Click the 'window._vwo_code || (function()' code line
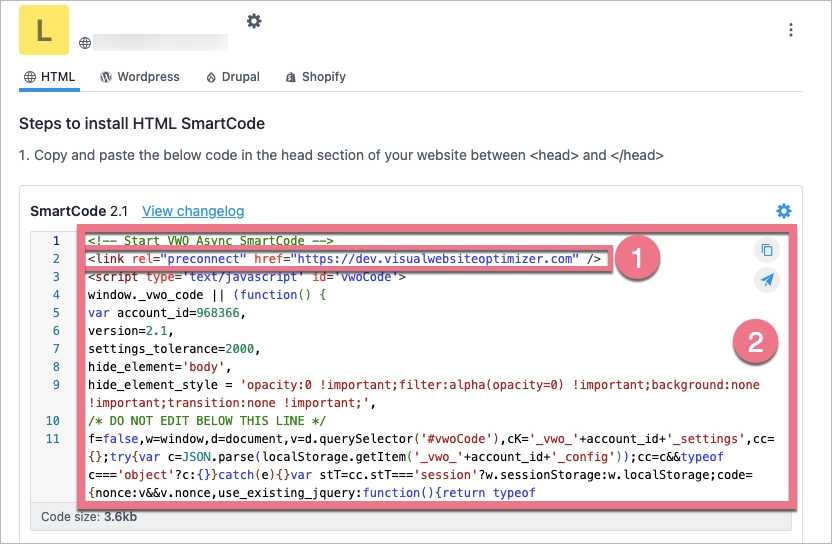The image size is (832, 544). click(207, 295)
